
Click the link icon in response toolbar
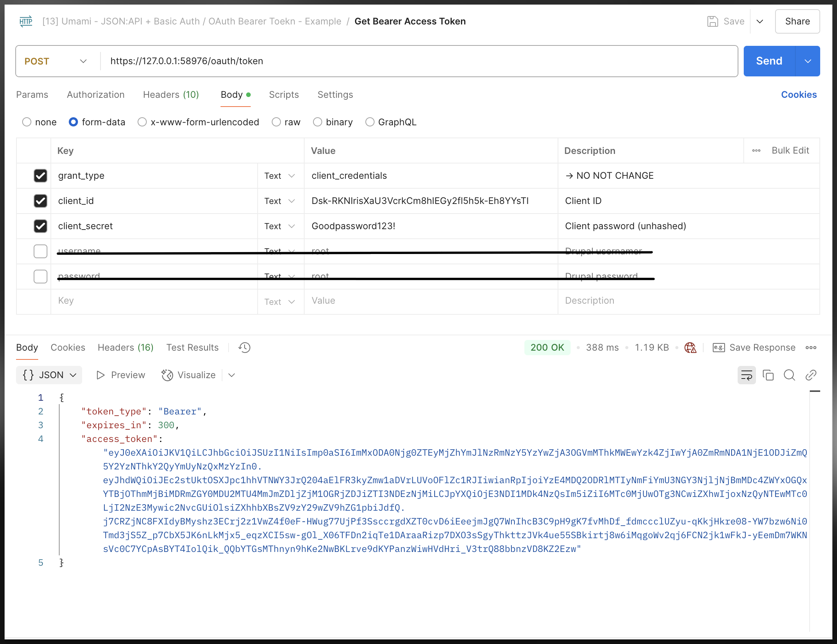811,375
